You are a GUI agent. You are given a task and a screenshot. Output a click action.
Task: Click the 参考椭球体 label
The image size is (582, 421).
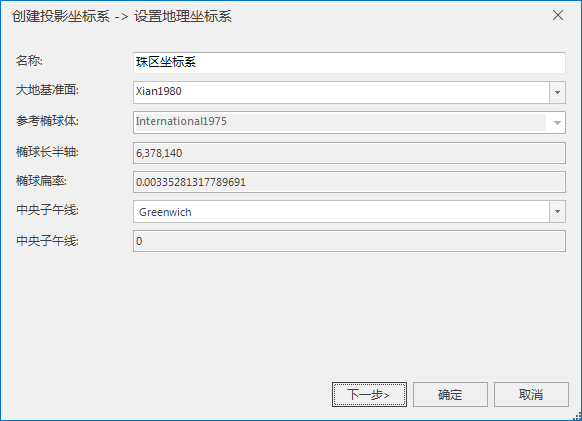pyautogui.click(x=47, y=121)
